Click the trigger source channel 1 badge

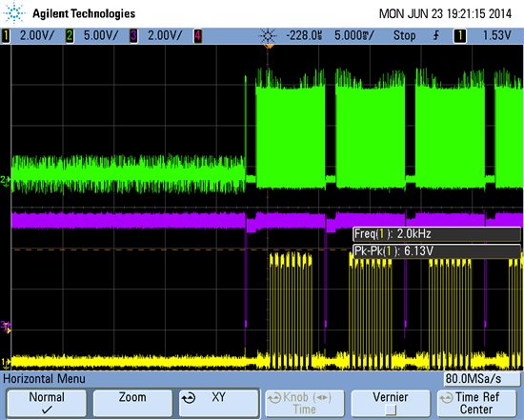click(459, 36)
